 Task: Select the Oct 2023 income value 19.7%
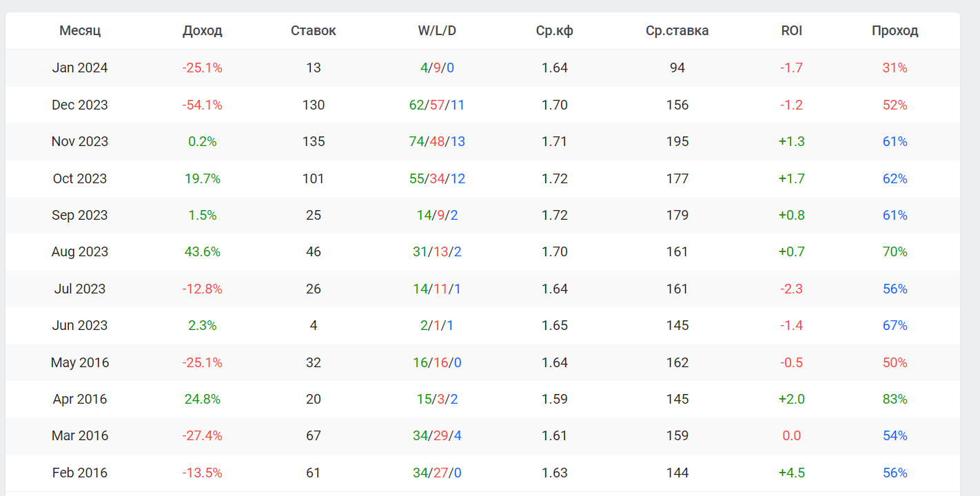tap(203, 178)
